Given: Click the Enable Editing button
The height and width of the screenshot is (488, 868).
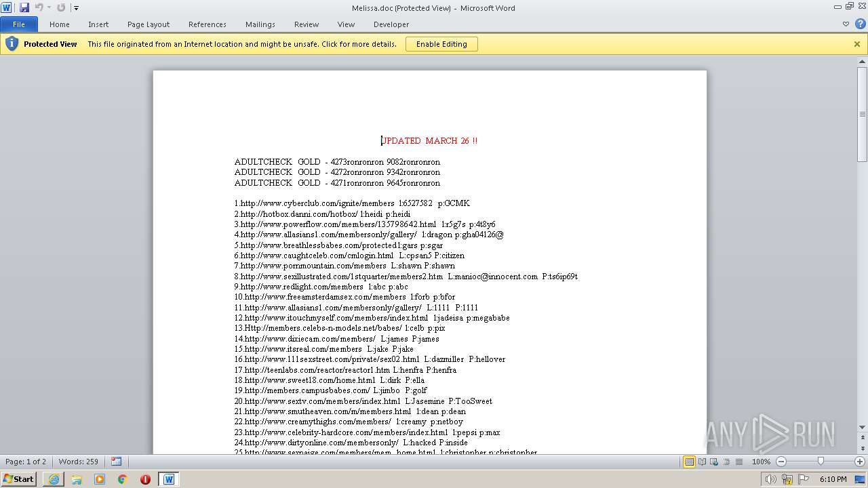Looking at the screenshot, I should 441,44.
